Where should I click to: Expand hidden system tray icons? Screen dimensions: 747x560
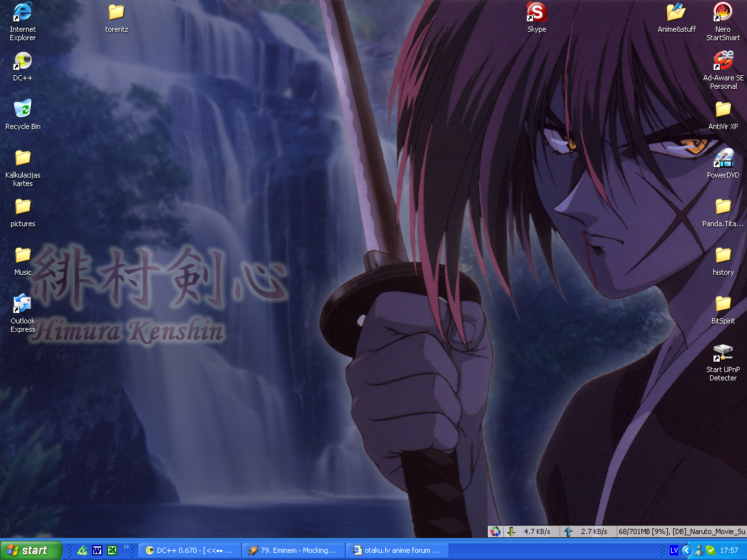point(687,550)
